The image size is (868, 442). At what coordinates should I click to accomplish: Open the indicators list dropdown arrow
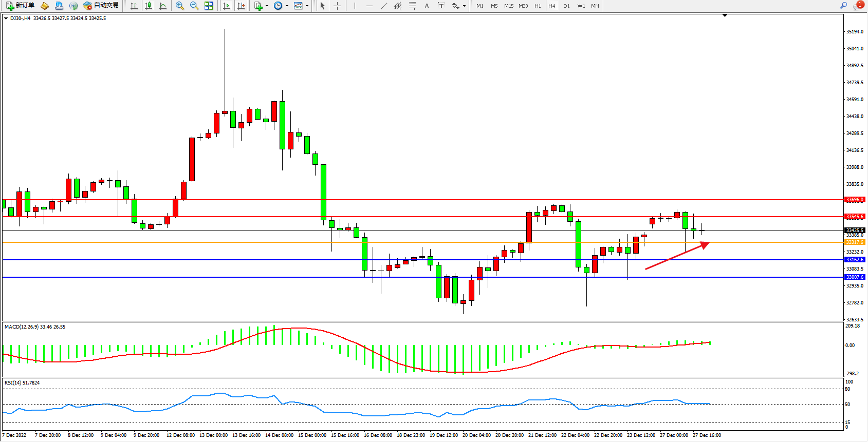click(267, 6)
